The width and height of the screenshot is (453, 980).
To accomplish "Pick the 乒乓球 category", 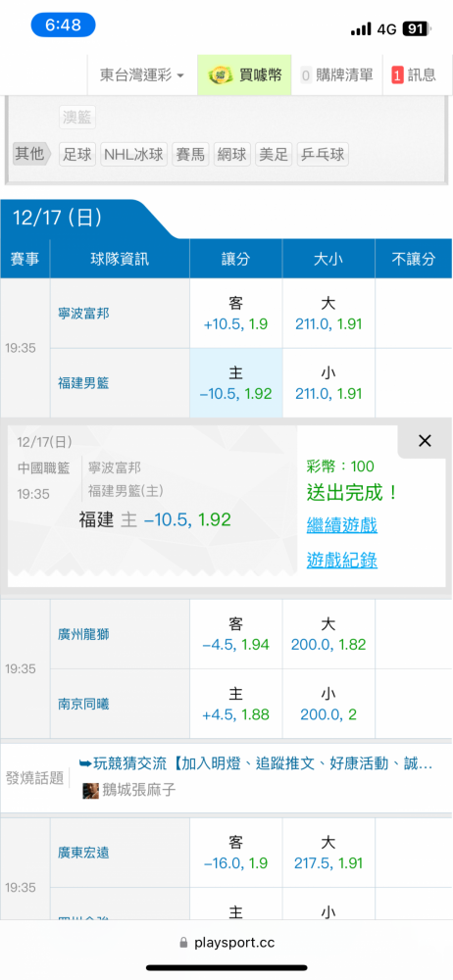I will pos(323,155).
